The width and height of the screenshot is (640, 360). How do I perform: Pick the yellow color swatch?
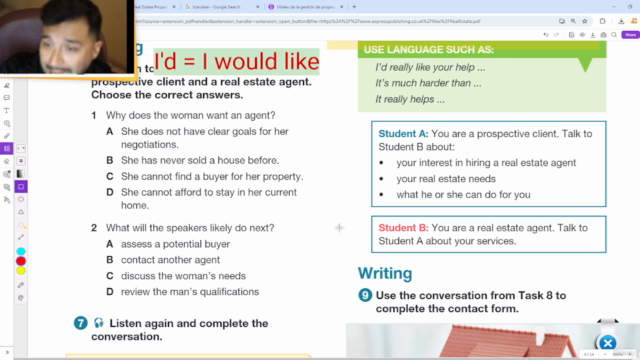tap(21, 271)
